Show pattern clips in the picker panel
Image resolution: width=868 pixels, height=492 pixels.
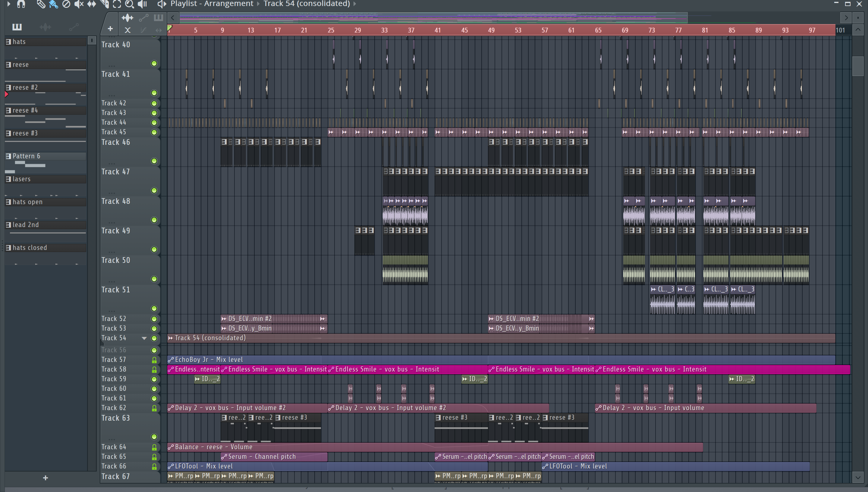click(17, 27)
